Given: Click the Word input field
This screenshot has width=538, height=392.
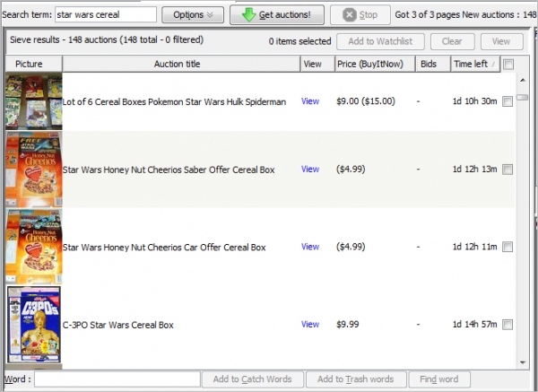Looking at the screenshot, I should point(117,379).
